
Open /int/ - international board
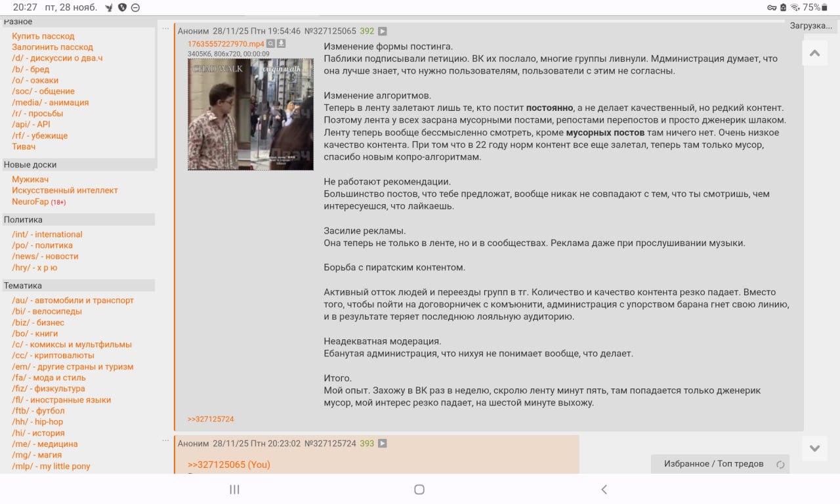tap(47, 234)
